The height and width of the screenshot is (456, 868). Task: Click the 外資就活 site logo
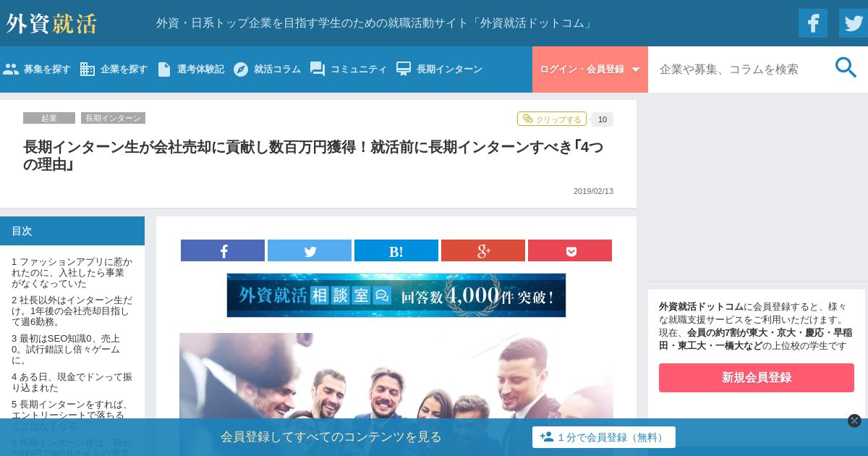coord(51,23)
